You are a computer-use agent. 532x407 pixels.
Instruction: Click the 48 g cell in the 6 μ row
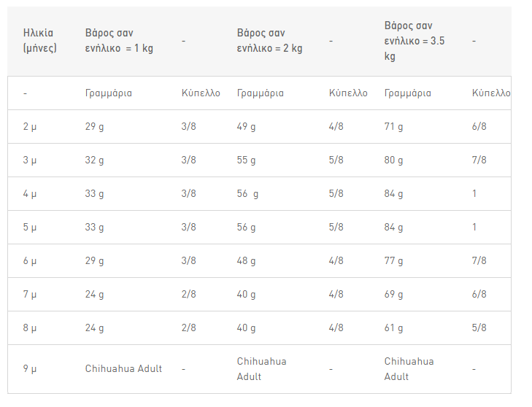[x=246, y=261]
